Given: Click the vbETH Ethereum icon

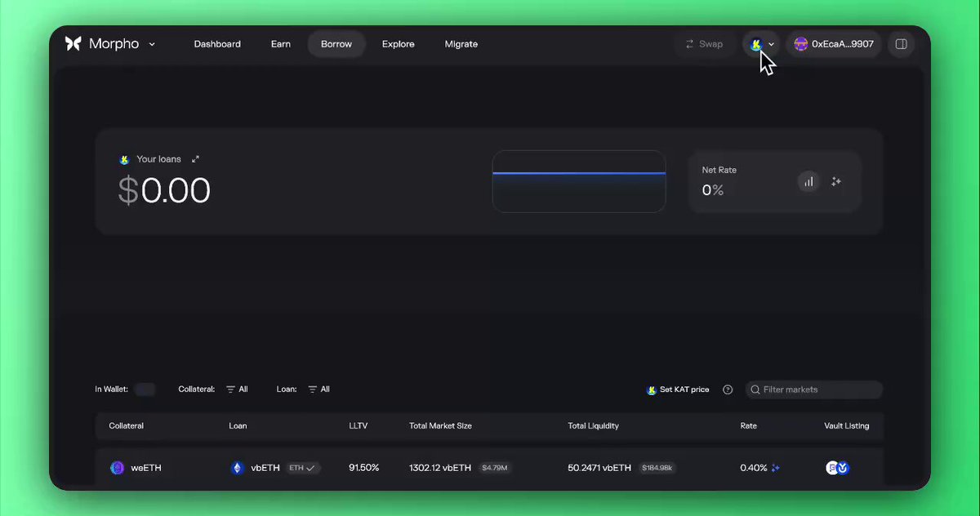Looking at the screenshot, I should tap(238, 468).
